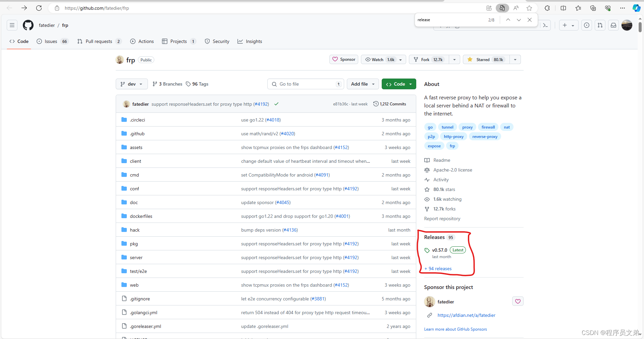Viewport: 644px width, 339px height.
Task: Switch to the Actions tab
Action: point(142,41)
